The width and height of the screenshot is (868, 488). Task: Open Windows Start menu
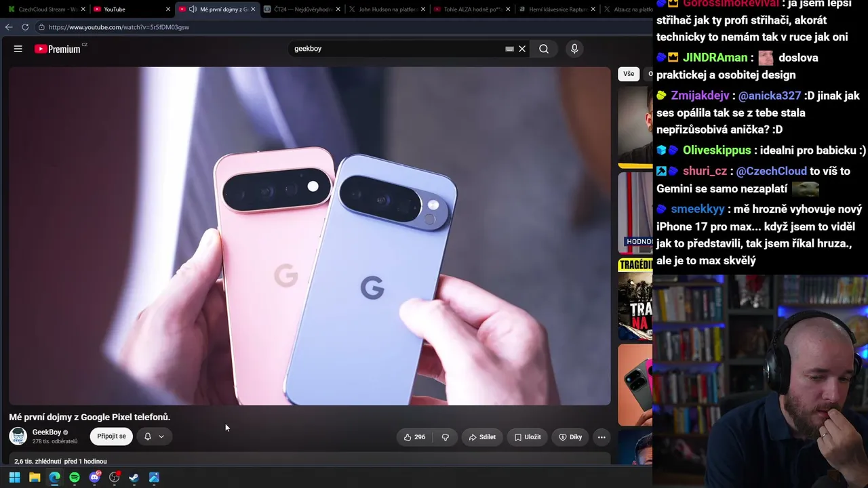(x=14, y=477)
